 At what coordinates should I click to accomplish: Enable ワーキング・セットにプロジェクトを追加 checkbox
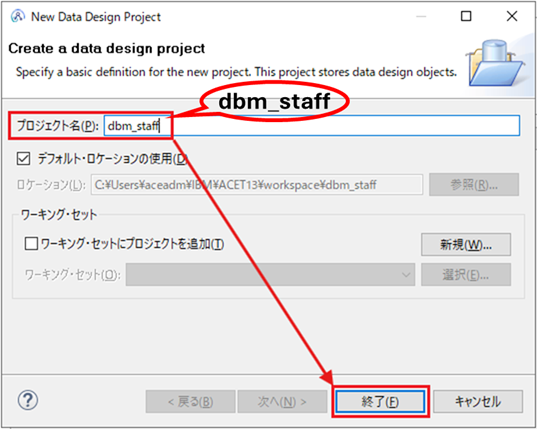click(31, 244)
